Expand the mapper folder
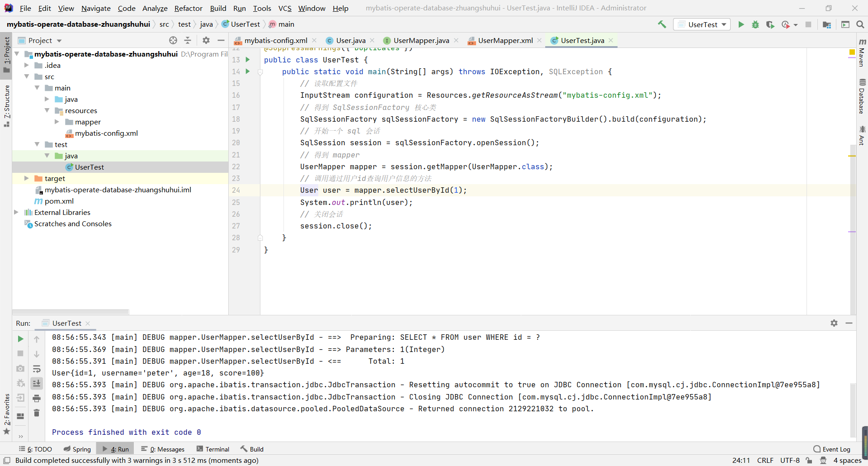The width and height of the screenshot is (868, 466). 57,122
